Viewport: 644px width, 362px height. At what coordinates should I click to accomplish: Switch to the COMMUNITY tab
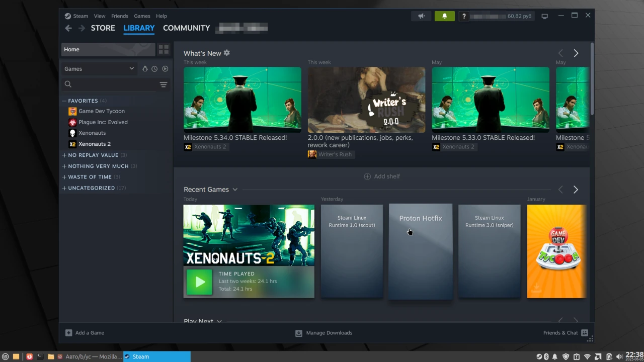point(186,28)
